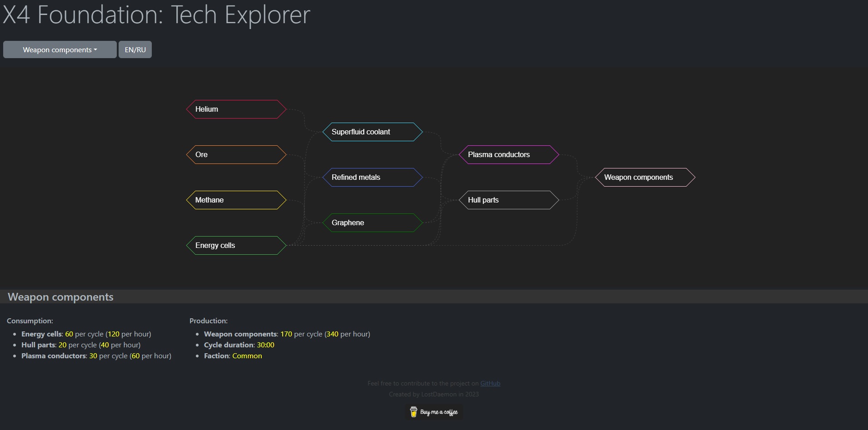Click the Production: label

(209, 321)
